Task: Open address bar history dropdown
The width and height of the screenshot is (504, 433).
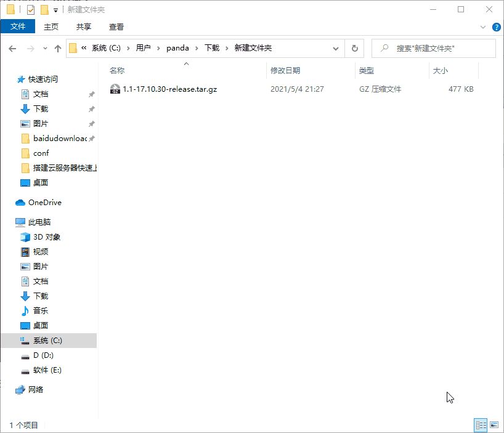Action: 336,49
